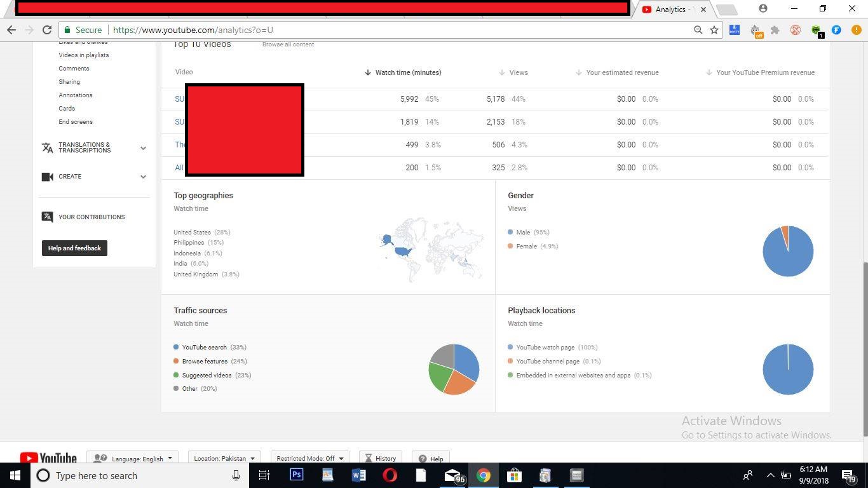
Task: Bookmark this page with the star icon
Action: coord(714,30)
